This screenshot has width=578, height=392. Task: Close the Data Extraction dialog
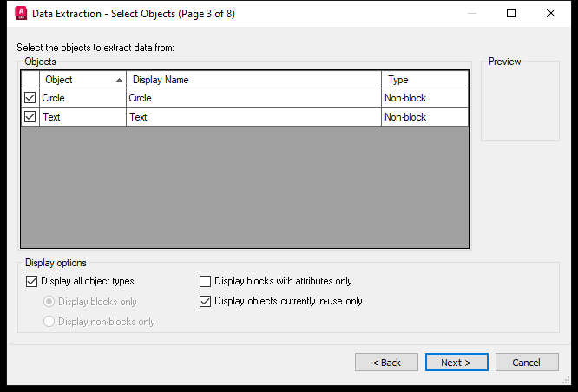point(551,13)
